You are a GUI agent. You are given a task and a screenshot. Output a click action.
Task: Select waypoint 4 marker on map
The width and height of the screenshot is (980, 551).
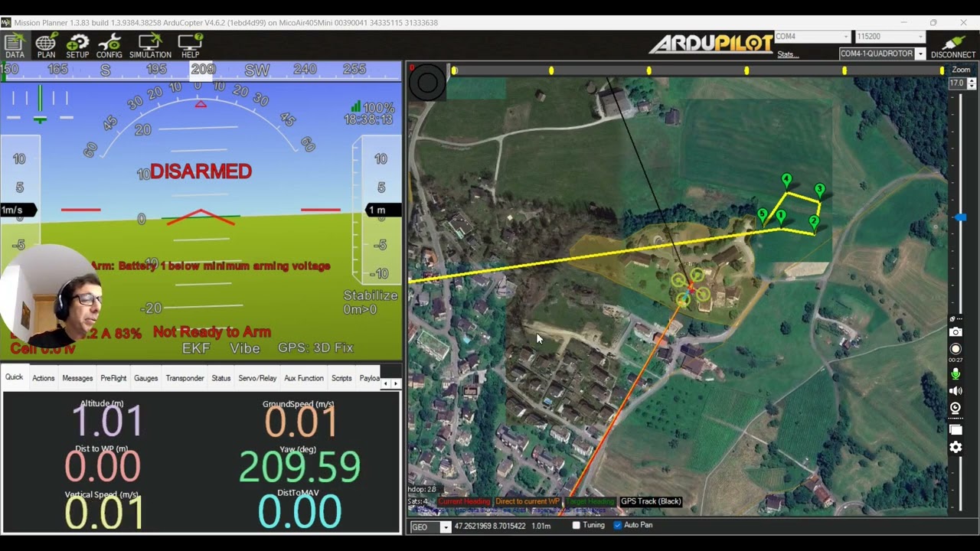[786, 180]
